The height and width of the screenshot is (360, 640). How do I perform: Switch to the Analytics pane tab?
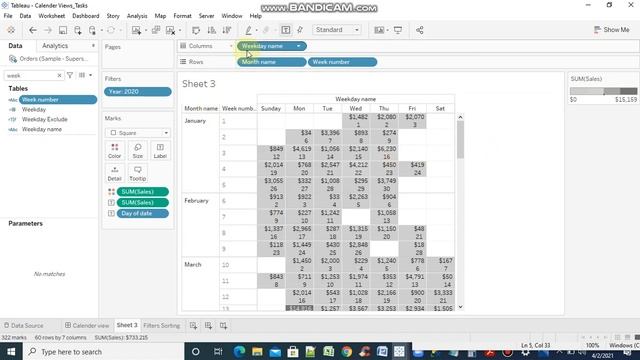(x=55, y=46)
